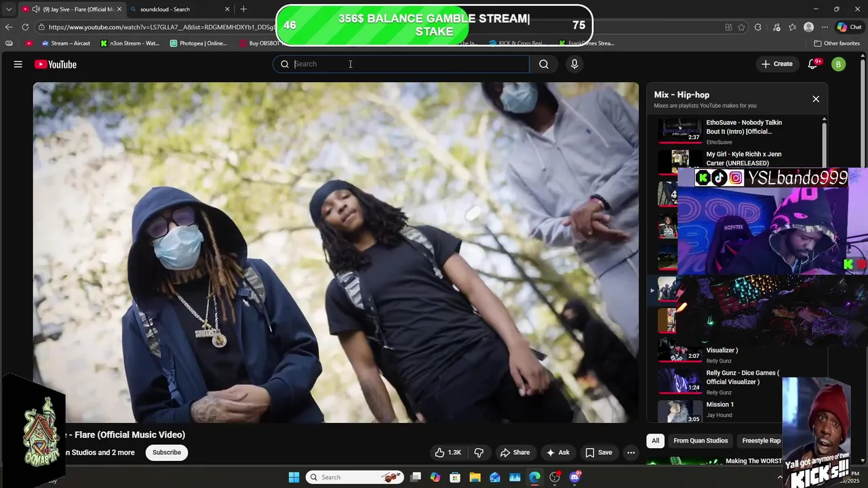Show hidden system tray icons chevron
This screenshot has height=488, width=868.
779,477
